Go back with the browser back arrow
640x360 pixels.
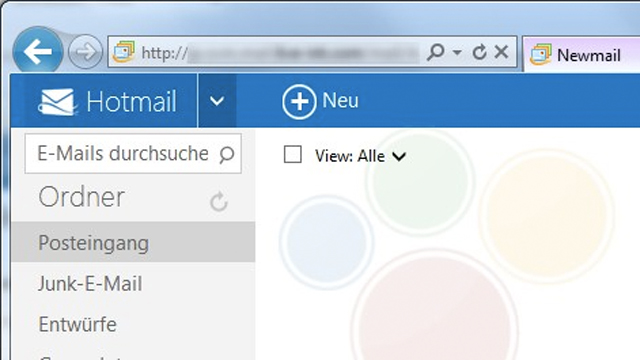click(x=38, y=51)
